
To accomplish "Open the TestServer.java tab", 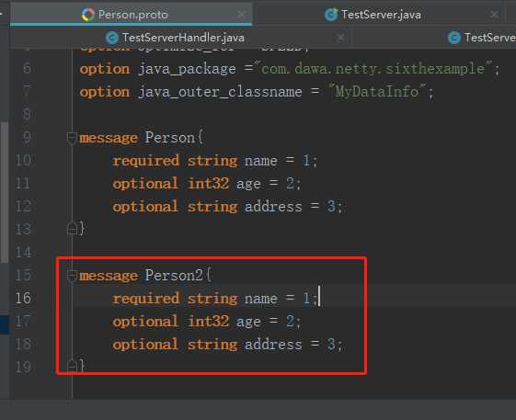I will click(378, 15).
